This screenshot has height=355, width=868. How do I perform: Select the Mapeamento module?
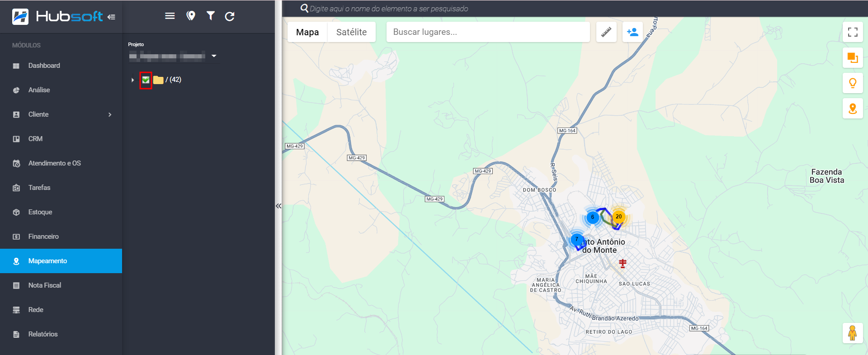click(x=61, y=261)
